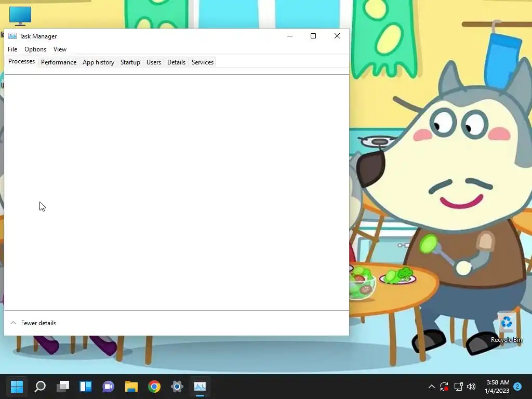This screenshot has width=532, height=399.
Task: Click the Task Manager taskbar icon
Action: (x=200, y=386)
